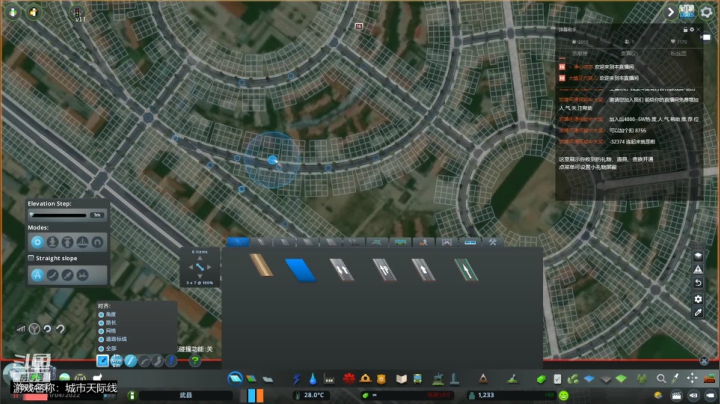
Task: Open the Garbage and Industry factory menu
Action: [x=329, y=379]
